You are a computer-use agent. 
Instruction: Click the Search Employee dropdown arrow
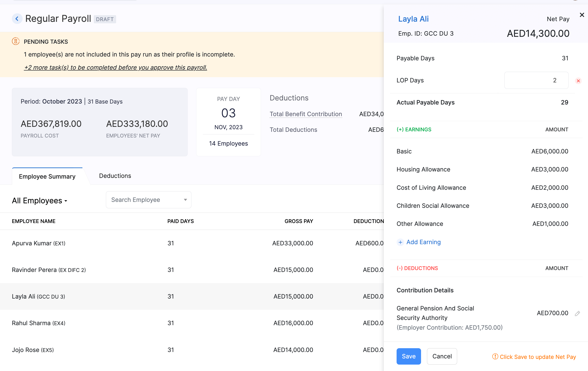coord(185,200)
